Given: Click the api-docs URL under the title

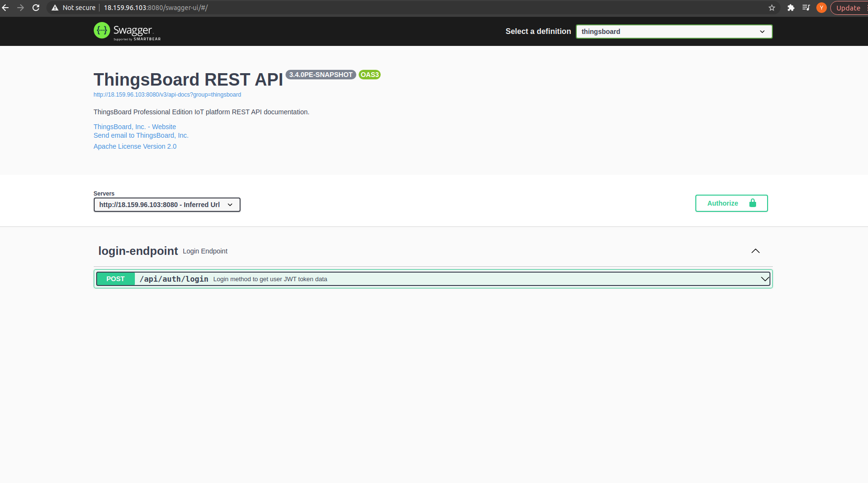Looking at the screenshot, I should (x=167, y=94).
